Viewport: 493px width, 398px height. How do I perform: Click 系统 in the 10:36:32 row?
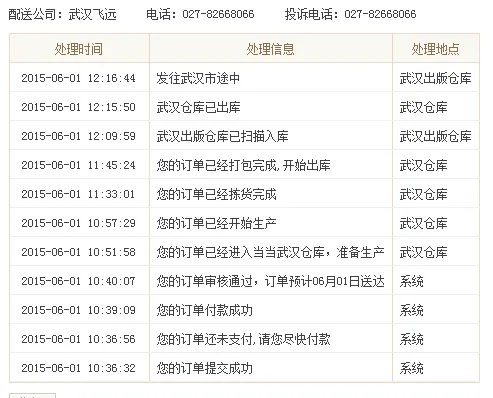point(412,368)
